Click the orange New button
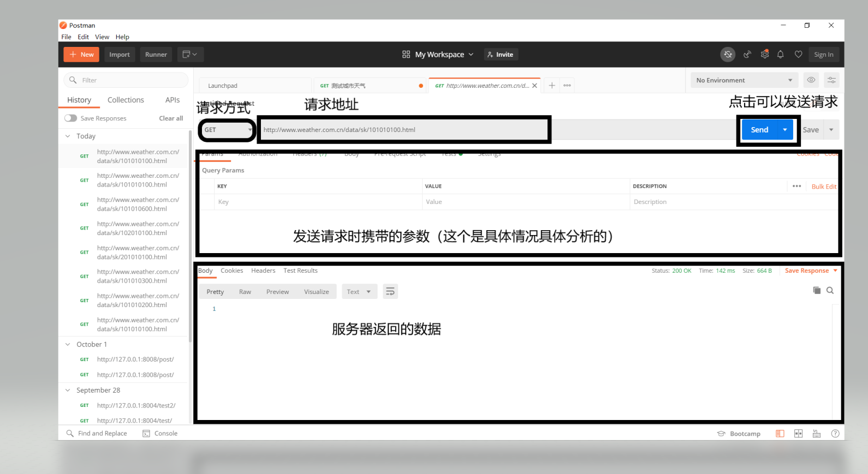 pos(81,55)
